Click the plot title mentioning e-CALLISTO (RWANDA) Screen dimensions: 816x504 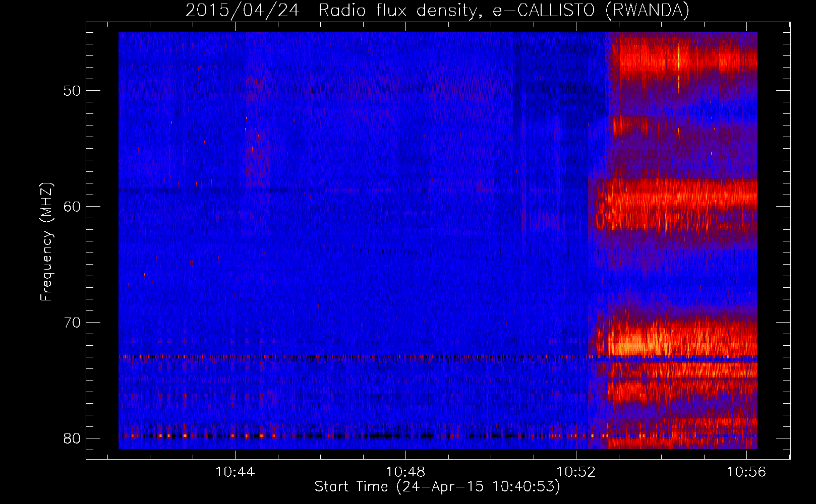click(437, 11)
